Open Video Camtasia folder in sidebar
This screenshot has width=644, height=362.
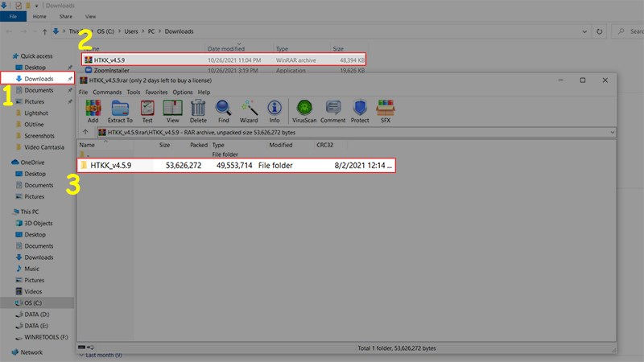click(x=44, y=147)
